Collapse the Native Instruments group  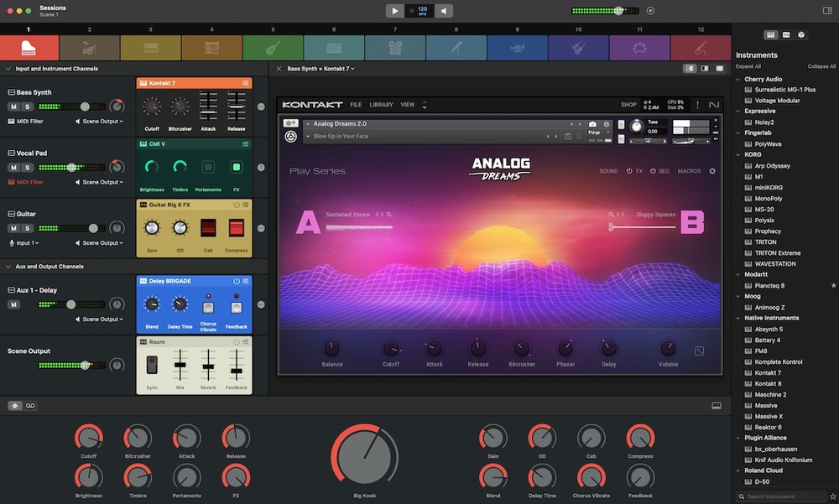(738, 318)
